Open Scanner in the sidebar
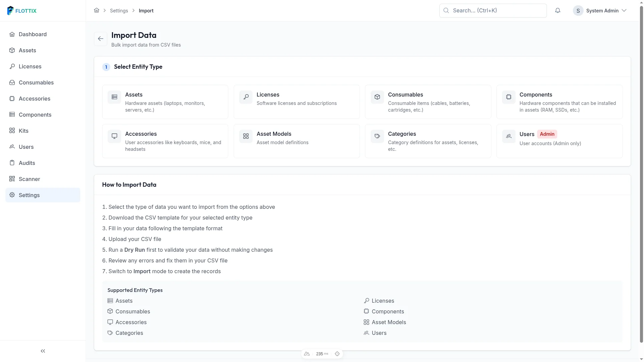644x362 pixels. (43, 179)
